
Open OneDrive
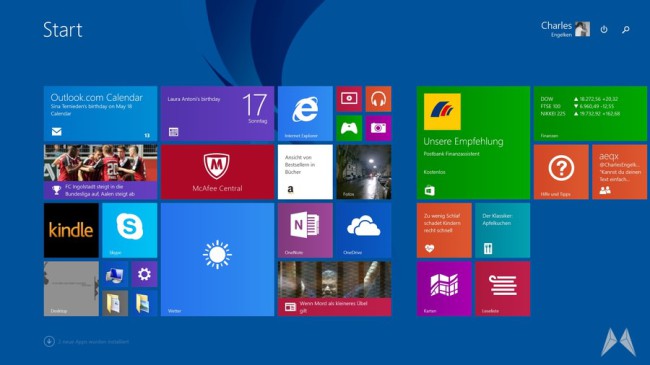click(x=364, y=230)
